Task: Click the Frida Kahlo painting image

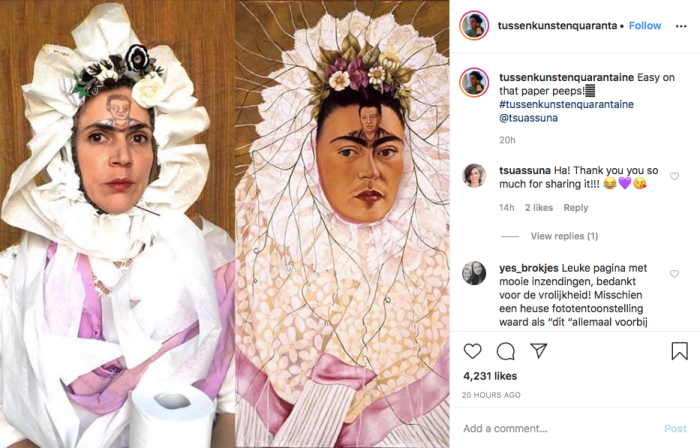Action: [x=342, y=224]
